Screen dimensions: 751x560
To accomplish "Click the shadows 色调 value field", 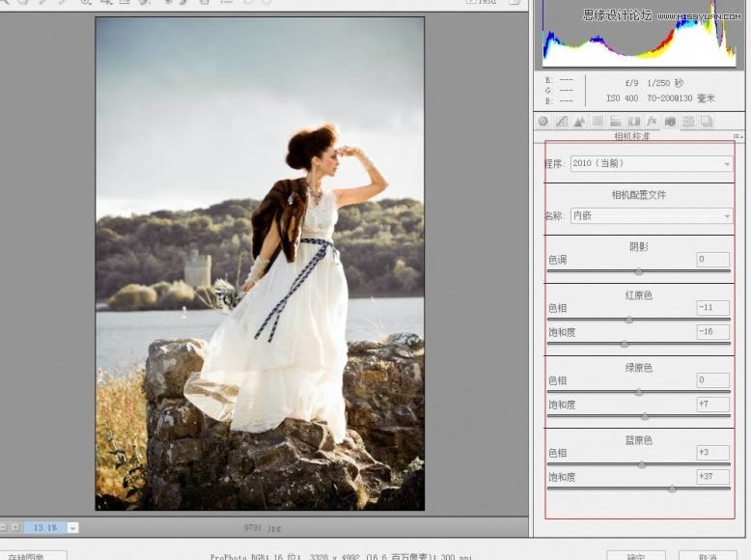I will (713, 259).
